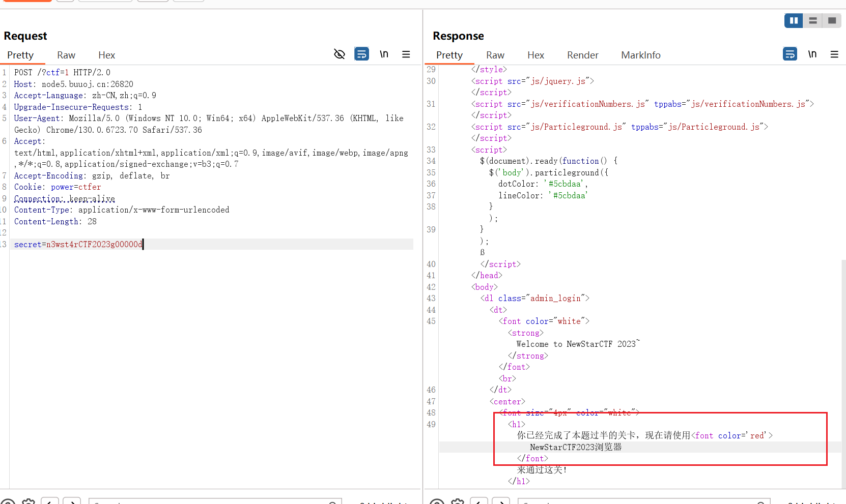The image size is (846, 504).
Task: Select top-bottom stacked layout icon
Action: pos(813,21)
